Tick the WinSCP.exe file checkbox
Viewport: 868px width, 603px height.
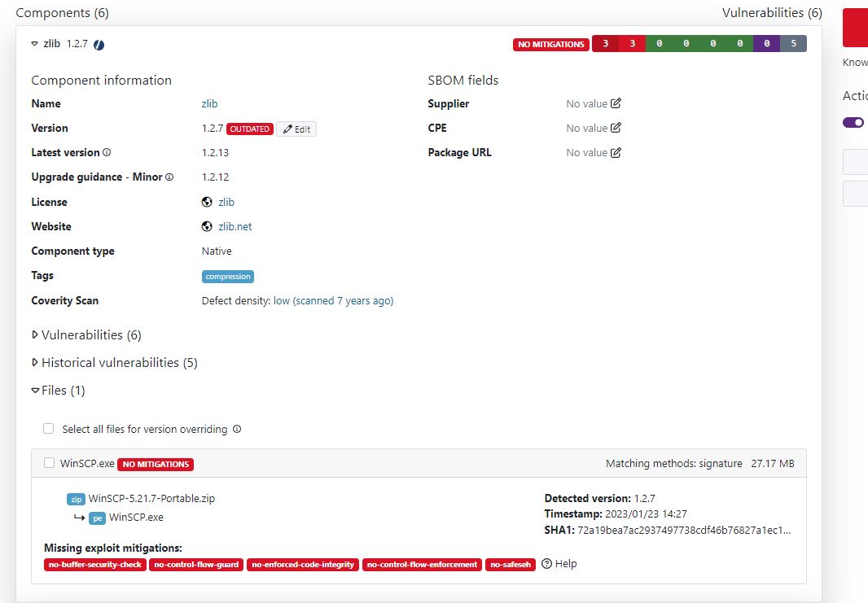(x=49, y=464)
